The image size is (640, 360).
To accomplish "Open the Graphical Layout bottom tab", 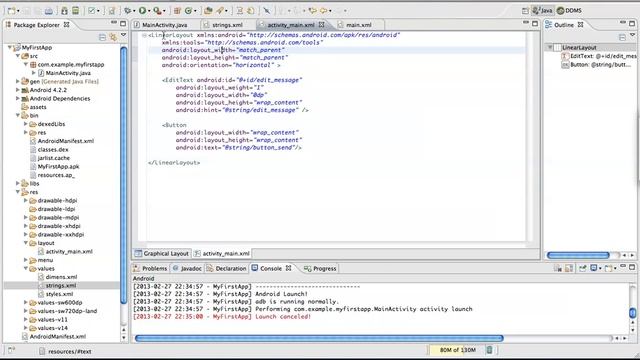I will (x=162, y=253).
